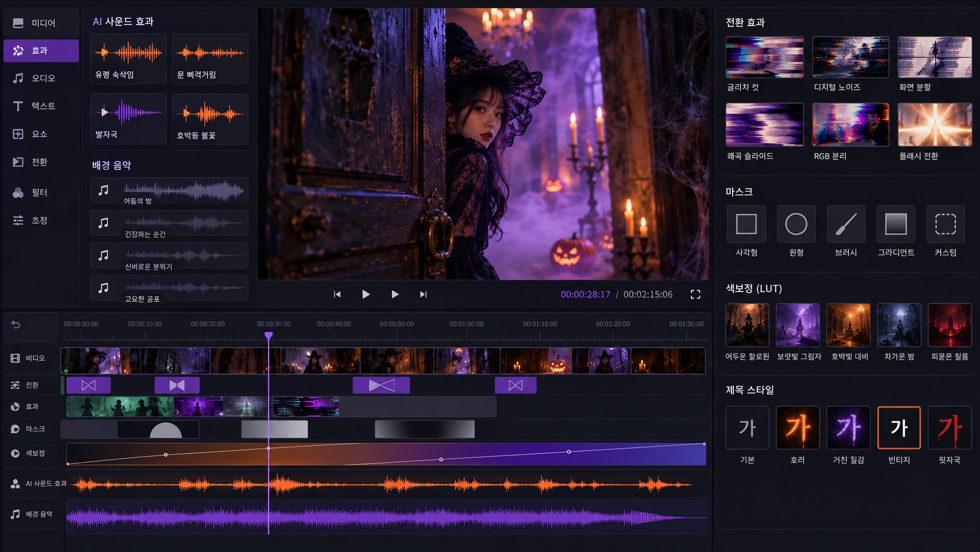
Task: Select the 어둠의 밤 music note icon
Action: click(x=104, y=190)
